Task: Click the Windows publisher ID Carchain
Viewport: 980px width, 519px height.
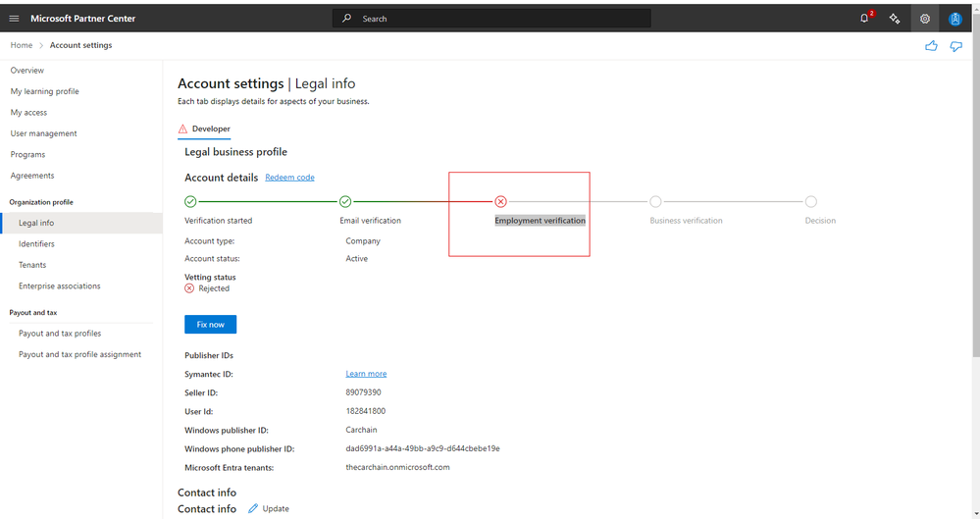Action: (x=361, y=430)
